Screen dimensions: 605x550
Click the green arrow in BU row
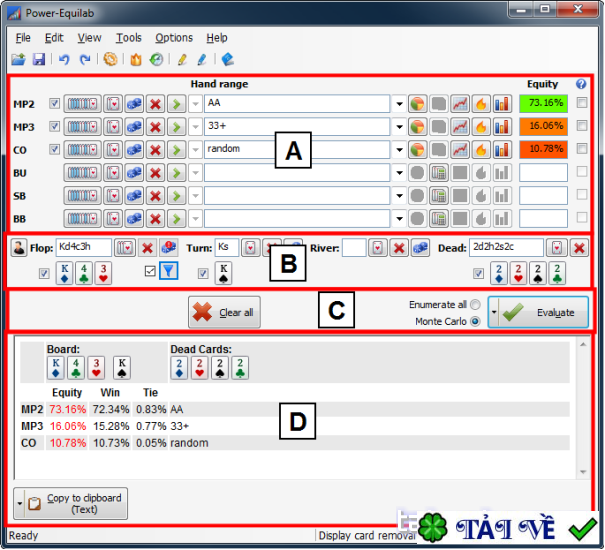176,173
